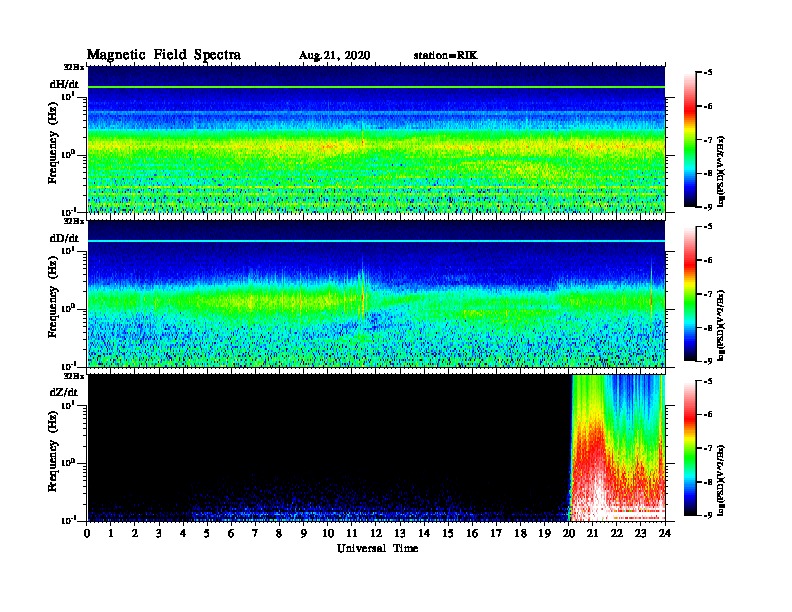Viewport: 792px width, 612px height.
Task: Click the color scale bar beside dZ/dt
Action: [x=690, y=448]
